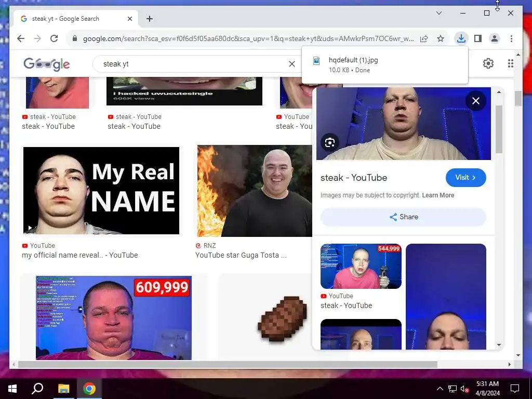This screenshot has height=399, width=532.
Task: Show hidden system tray icons
Action: [440, 389]
